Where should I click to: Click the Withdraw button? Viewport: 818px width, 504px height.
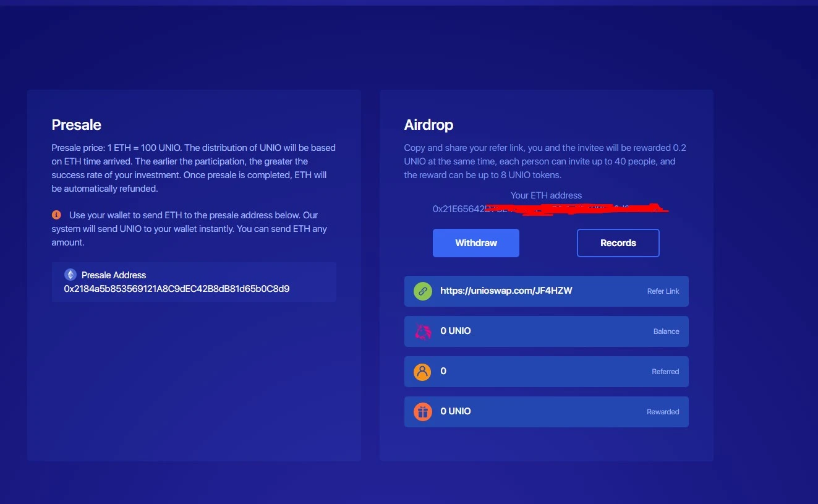click(x=475, y=243)
